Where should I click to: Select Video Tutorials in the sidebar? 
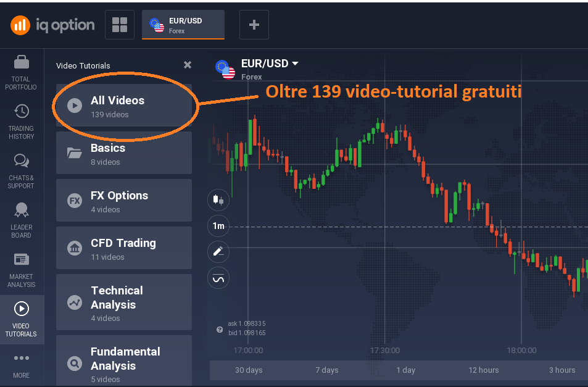22,320
